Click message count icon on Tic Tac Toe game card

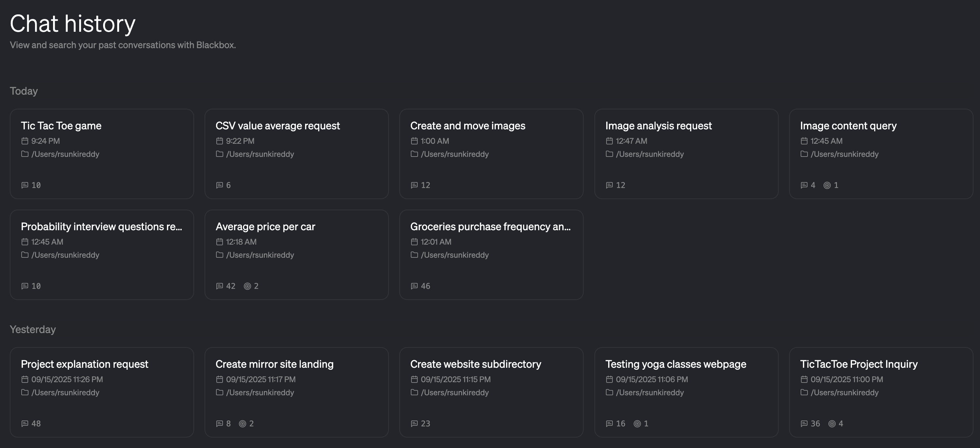(25, 185)
